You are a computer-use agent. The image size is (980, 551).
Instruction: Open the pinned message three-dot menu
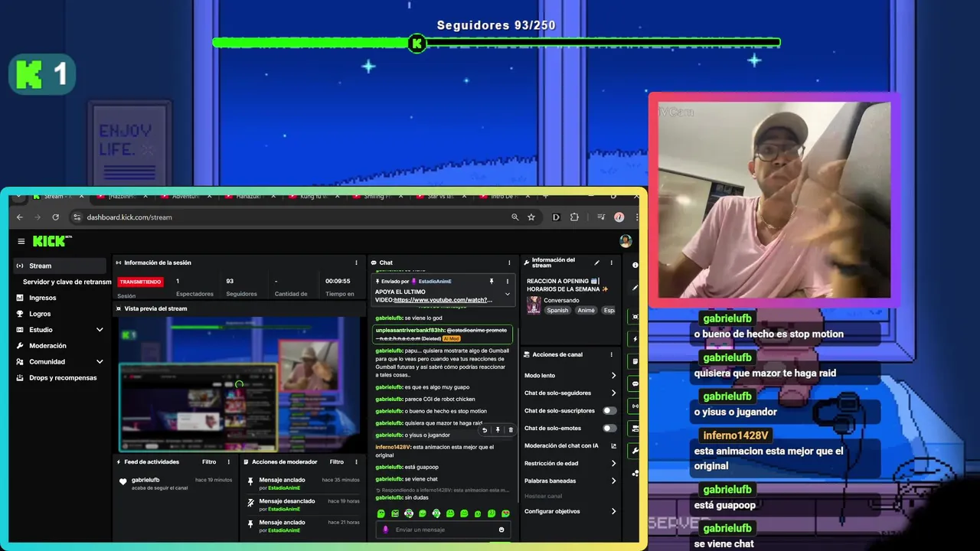tap(507, 282)
